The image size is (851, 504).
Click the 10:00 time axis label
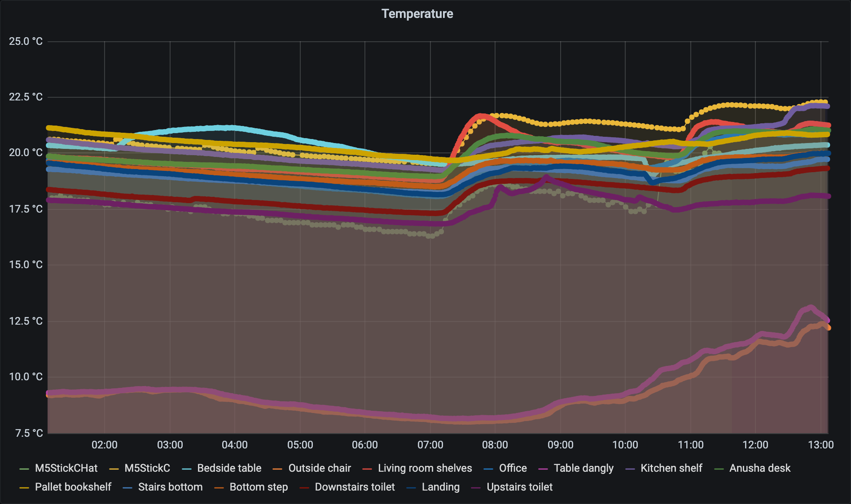click(625, 445)
